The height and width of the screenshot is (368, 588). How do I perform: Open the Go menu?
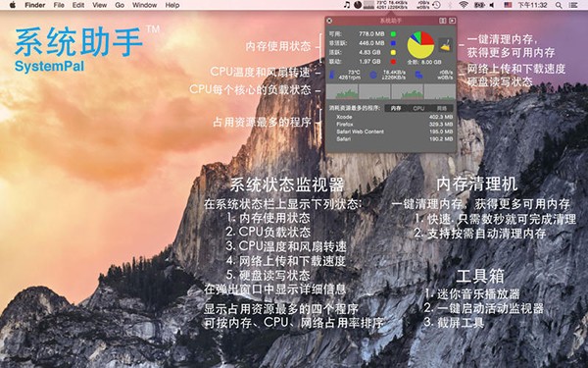coord(120,5)
